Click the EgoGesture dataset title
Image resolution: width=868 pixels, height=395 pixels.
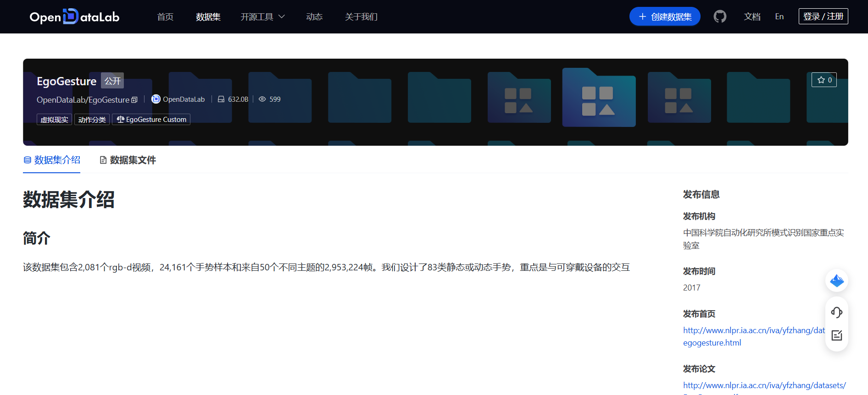[67, 81]
